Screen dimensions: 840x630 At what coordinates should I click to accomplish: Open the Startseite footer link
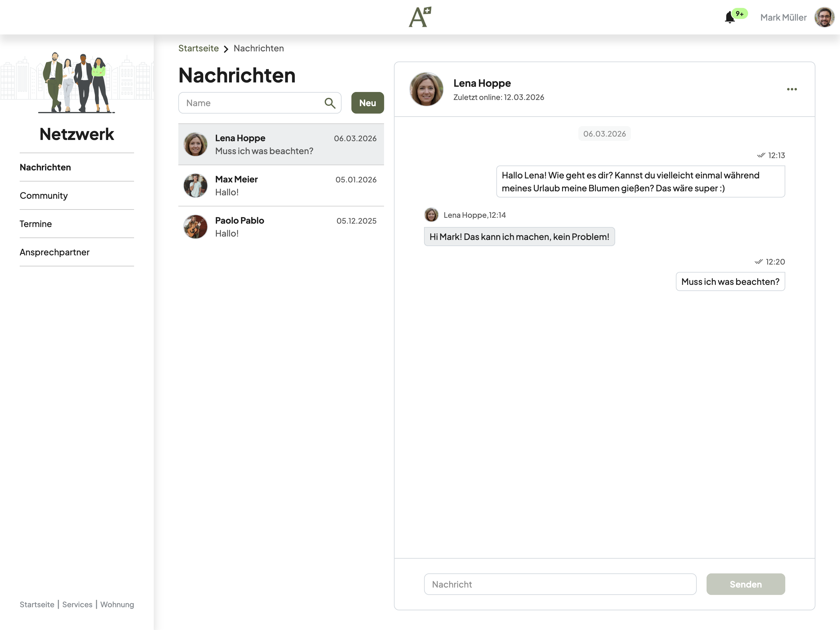[x=37, y=604]
